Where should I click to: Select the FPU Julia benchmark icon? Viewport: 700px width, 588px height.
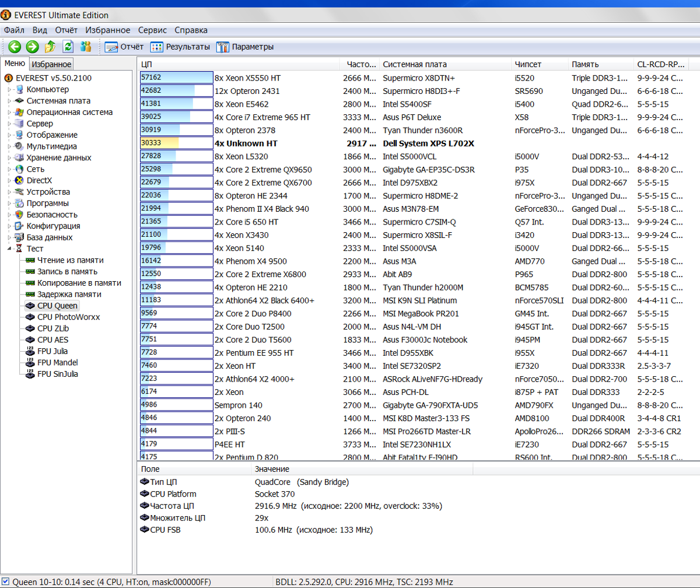pos(30,351)
